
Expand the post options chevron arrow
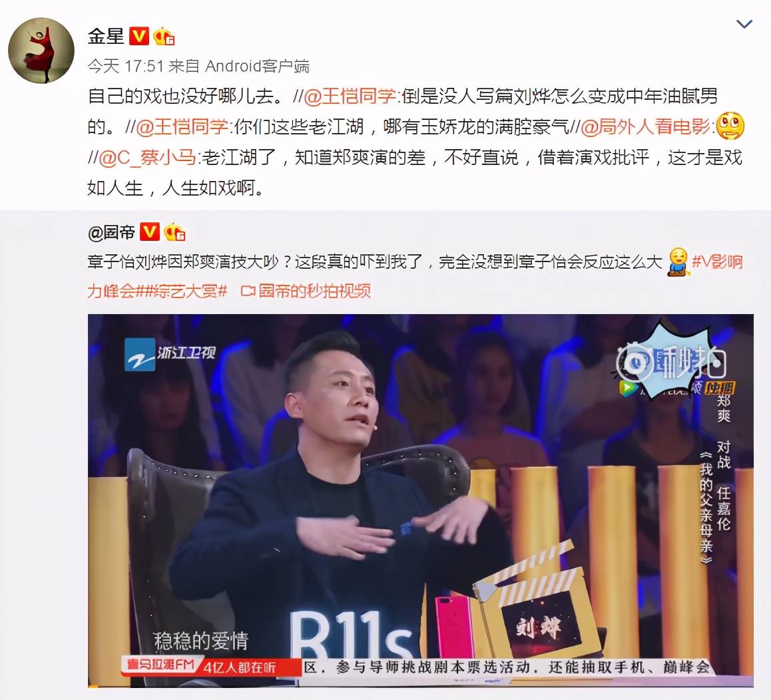point(744,23)
